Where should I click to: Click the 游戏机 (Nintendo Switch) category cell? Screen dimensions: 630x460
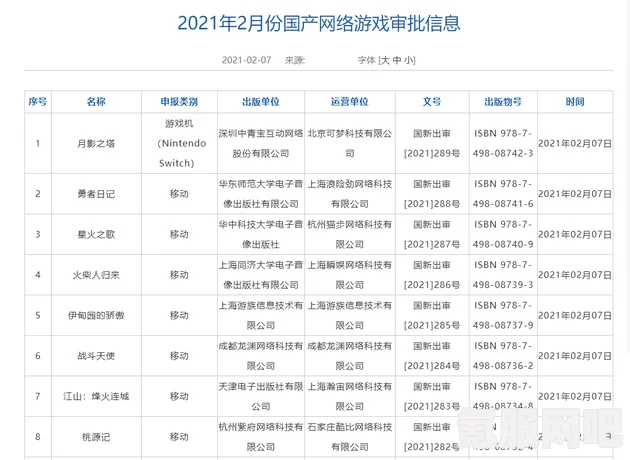(x=179, y=143)
